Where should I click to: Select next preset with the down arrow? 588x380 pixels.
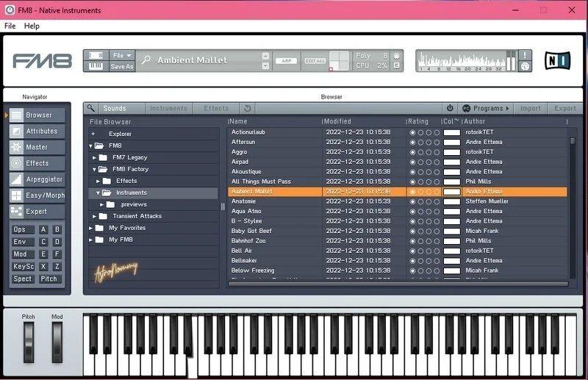pos(265,66)
